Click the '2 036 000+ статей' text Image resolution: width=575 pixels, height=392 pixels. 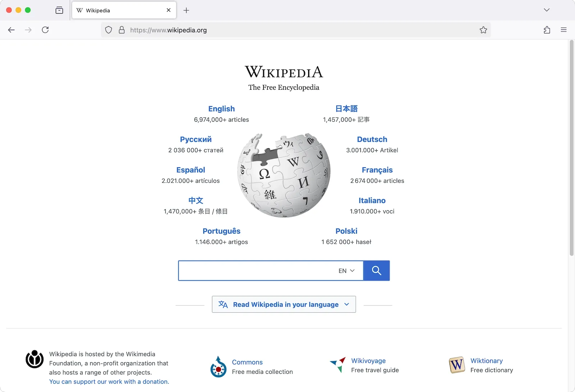tap(196, 150)
